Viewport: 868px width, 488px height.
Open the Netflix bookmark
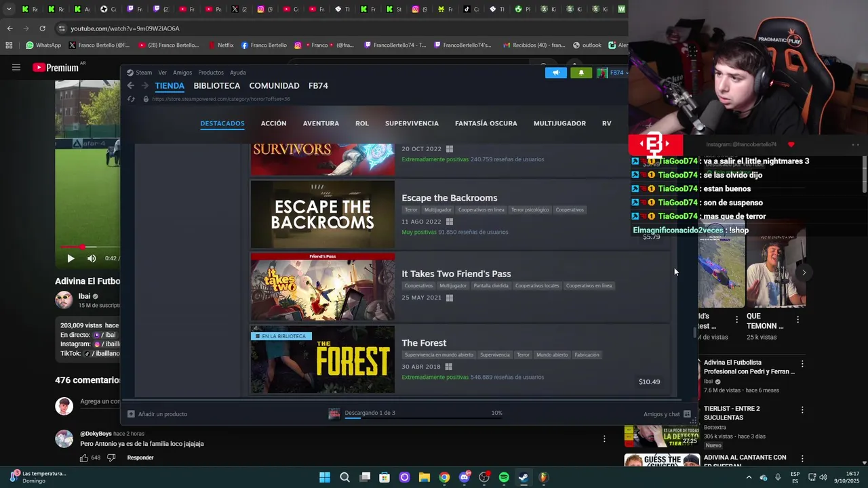pyautogui.click(x=220, y=45)
